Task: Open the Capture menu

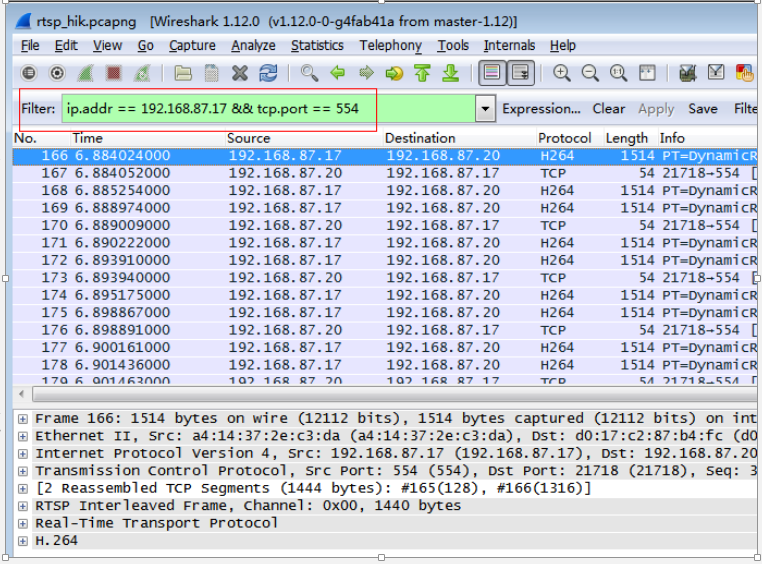Action: [x=192, y=46]
